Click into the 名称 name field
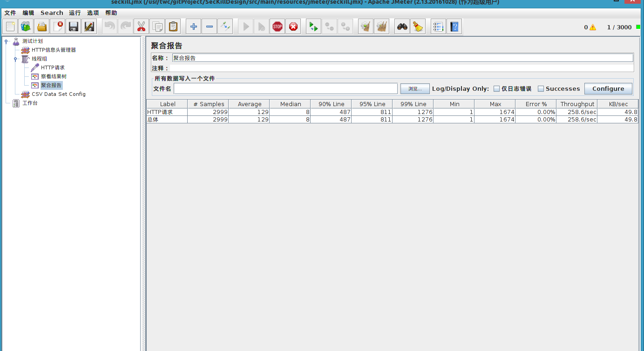 coord(402,58)
